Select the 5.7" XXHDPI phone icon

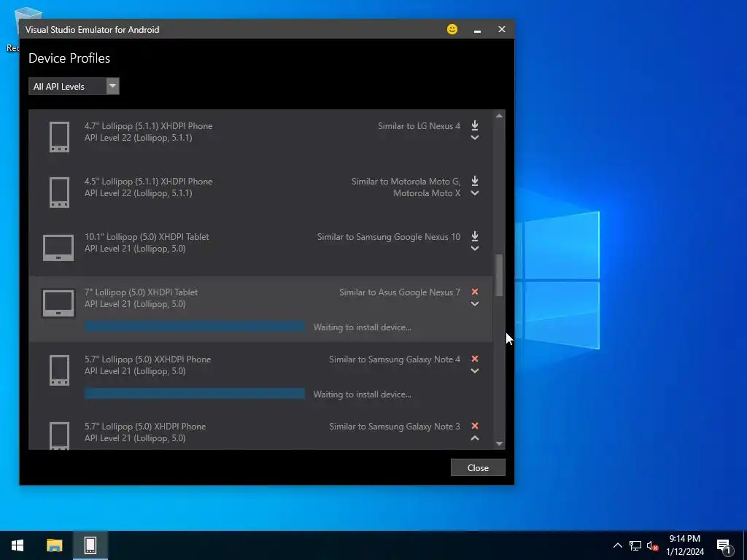point(60,370)
